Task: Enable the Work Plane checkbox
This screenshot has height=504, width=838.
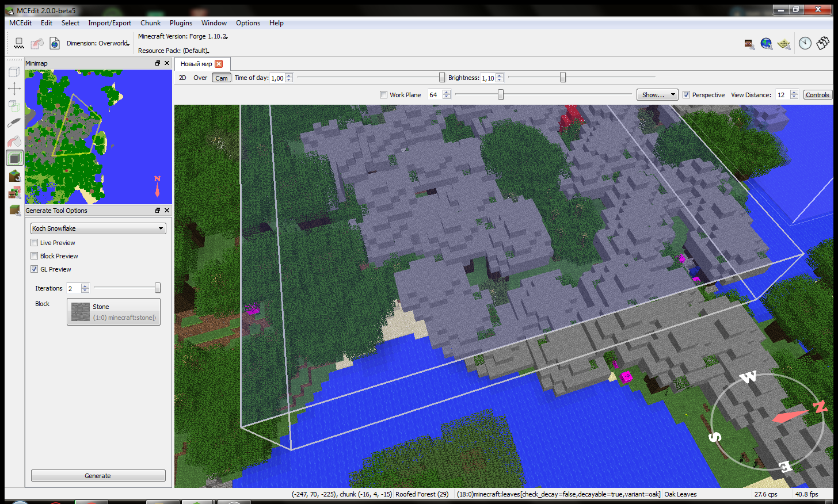Action: [x=384, y=95]
